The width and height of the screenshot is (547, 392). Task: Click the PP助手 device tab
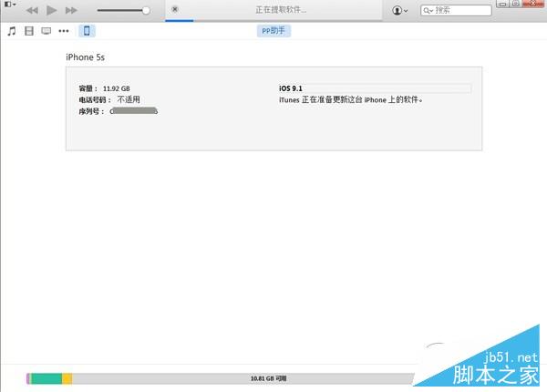point(273,31)
